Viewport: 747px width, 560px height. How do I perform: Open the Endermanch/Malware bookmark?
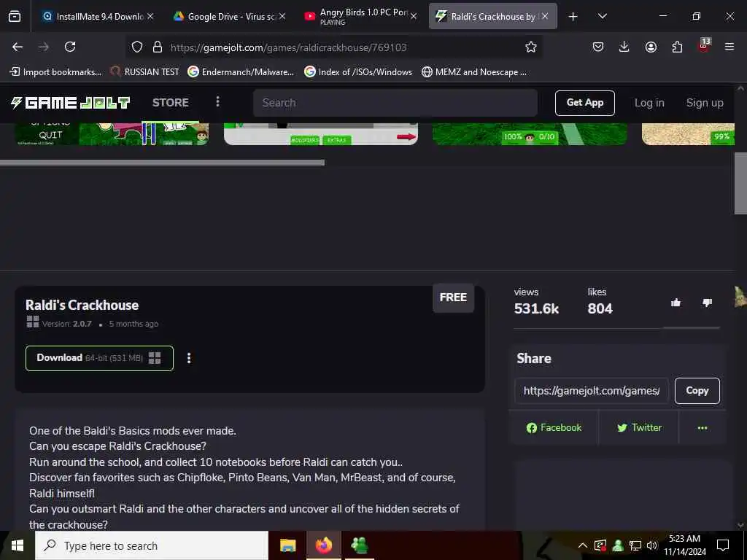click(241, 72)
